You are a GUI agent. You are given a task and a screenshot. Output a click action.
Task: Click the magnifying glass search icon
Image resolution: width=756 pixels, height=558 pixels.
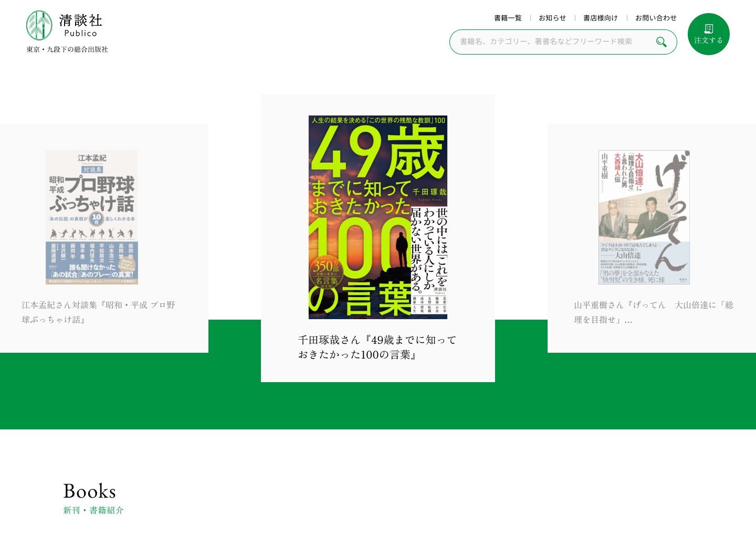(x=661, y=42)
